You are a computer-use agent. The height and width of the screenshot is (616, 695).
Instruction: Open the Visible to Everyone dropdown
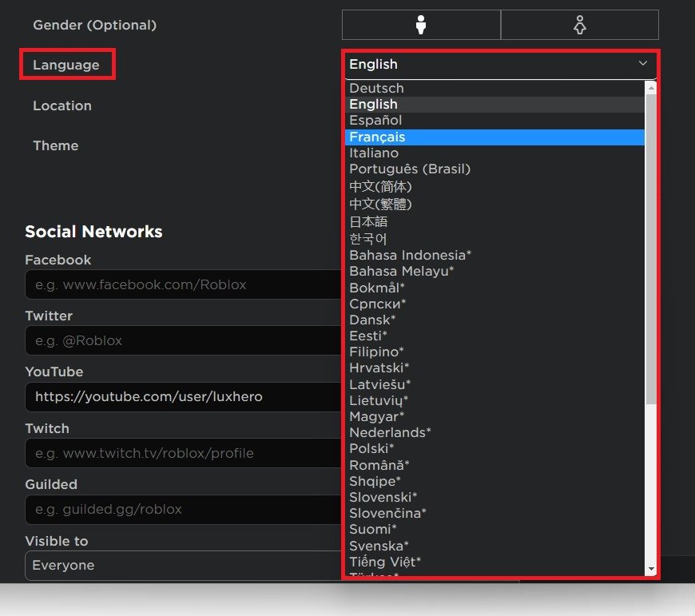click(x=184, y=565)
